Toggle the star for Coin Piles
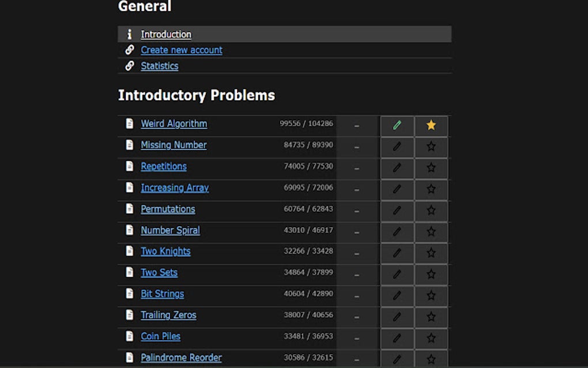The width and height of the screenshot is (588, 368). pyautogui.click(x=431, y=338)
